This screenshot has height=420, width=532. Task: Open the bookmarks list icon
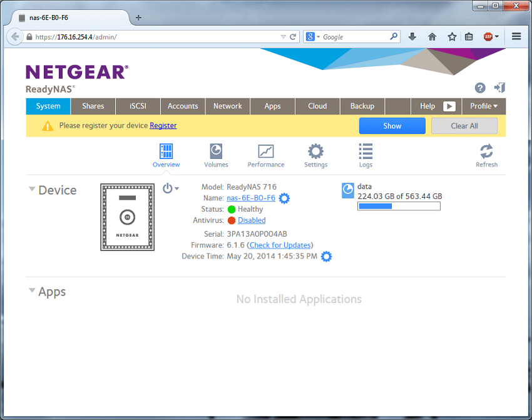pos(469,37)
